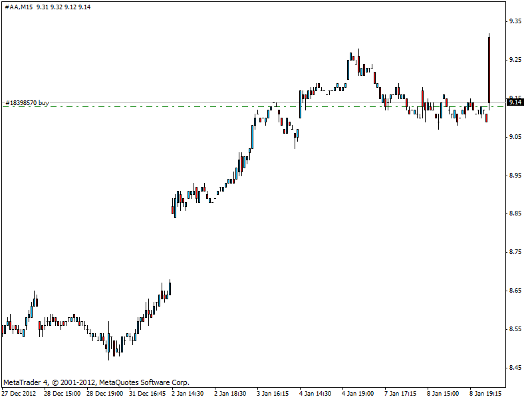Select the #18398570 buy order label
This screenshot has width=532, height=399.
pyautogui.click(x=27, y=102)
